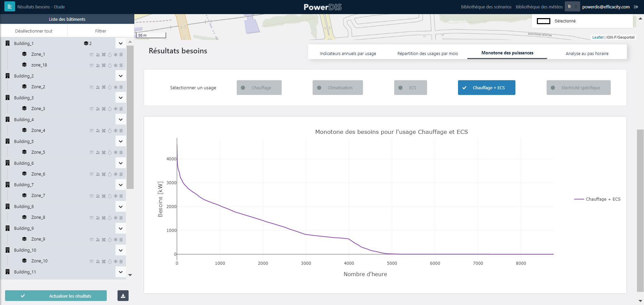The image size is (644, 305).
Task: Switch to Indicateurs annuels par usage tab
Action: pos(348,53)
